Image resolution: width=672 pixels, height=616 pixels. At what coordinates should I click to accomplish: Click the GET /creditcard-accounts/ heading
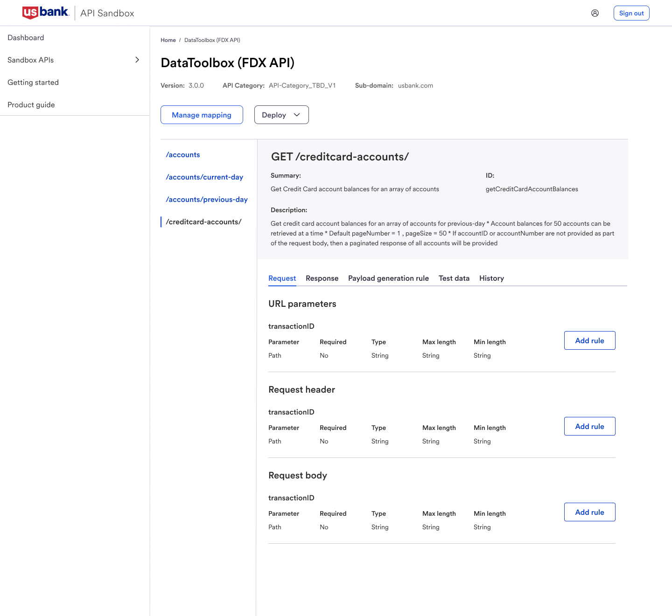coord(340,157)
